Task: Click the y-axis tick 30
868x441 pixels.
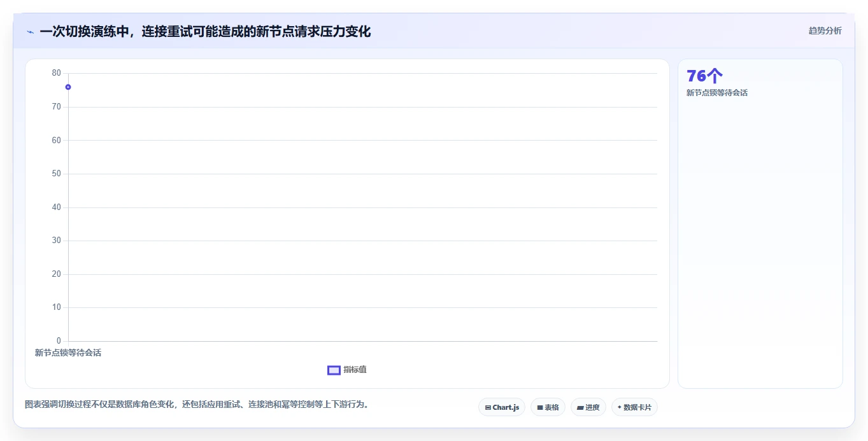Action: pos(57,241)
